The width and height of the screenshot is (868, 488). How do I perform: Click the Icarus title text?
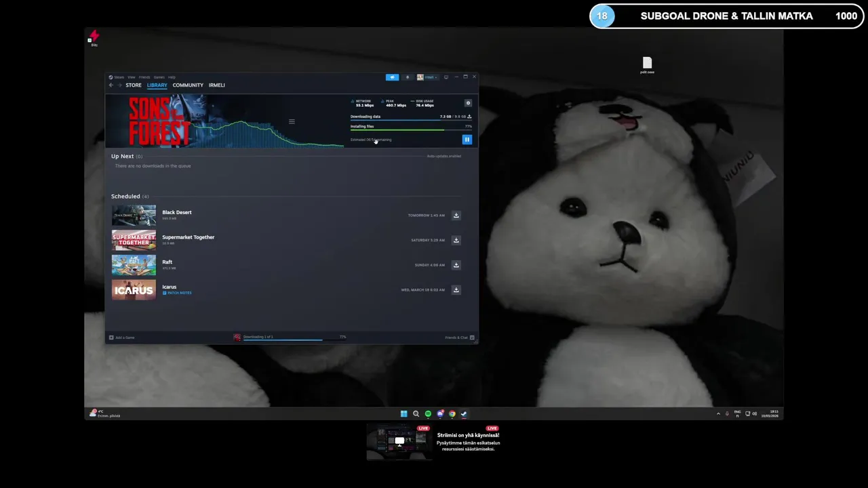[170, 287]
